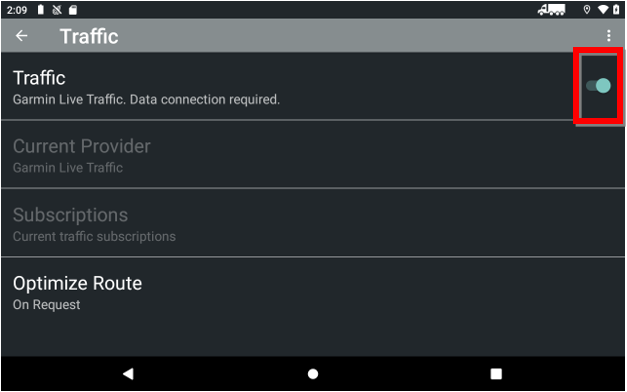Go back using the header arrow
This screenshot has width=627, height=392.
tap(21, 36)
